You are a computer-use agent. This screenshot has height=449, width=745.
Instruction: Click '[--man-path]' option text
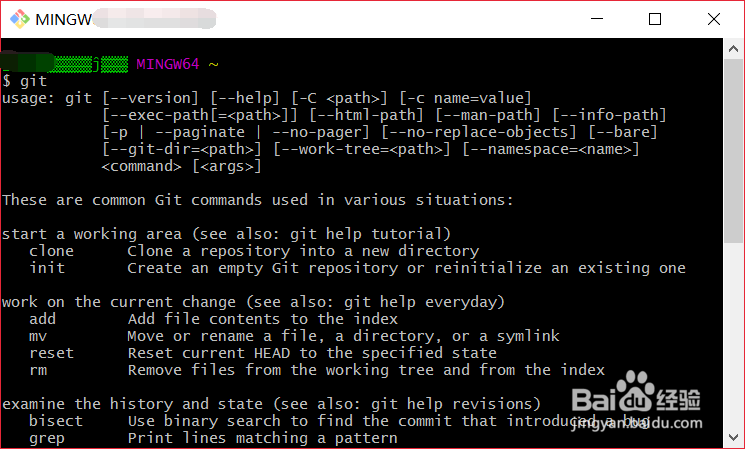click(487, 115)
